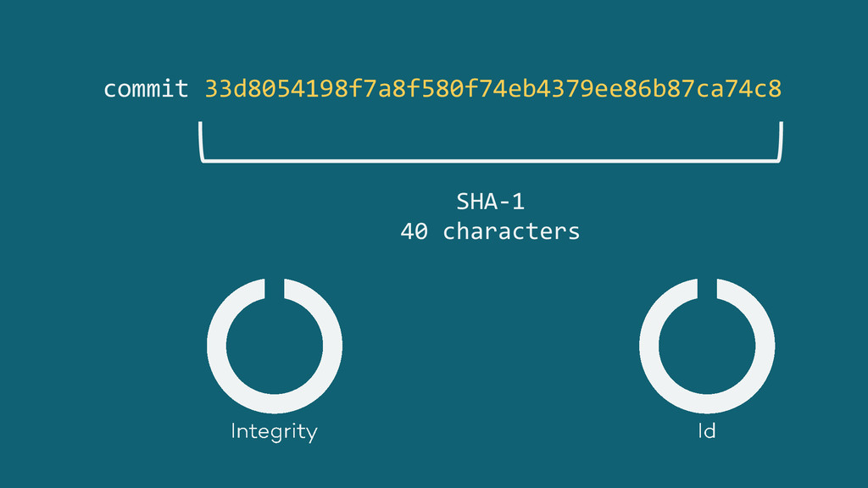Click the "40 characters" caption
The height and width of the screenshot is (488, 868).
[x=490, y=230]
